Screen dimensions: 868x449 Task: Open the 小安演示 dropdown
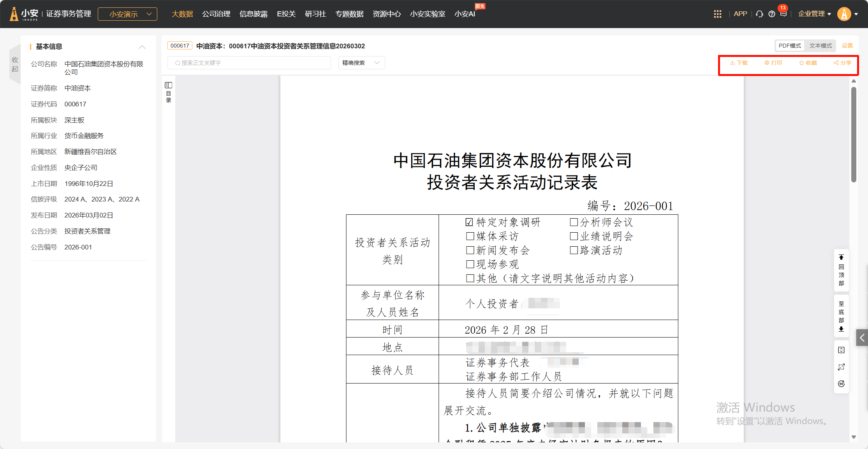click(127, 14)
